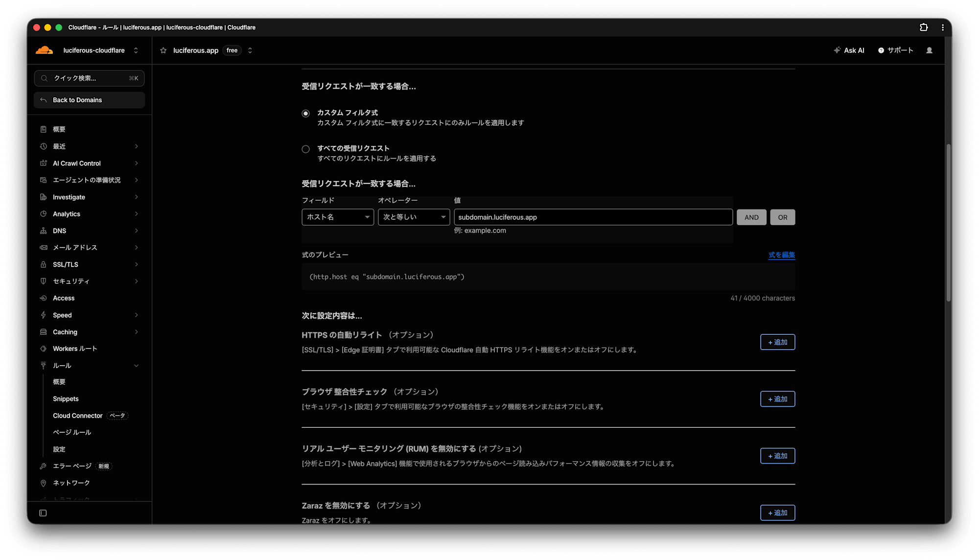This screenshot has height=560, width=979.
Task: Open Snippets under ルール
Action: [66, 399]
